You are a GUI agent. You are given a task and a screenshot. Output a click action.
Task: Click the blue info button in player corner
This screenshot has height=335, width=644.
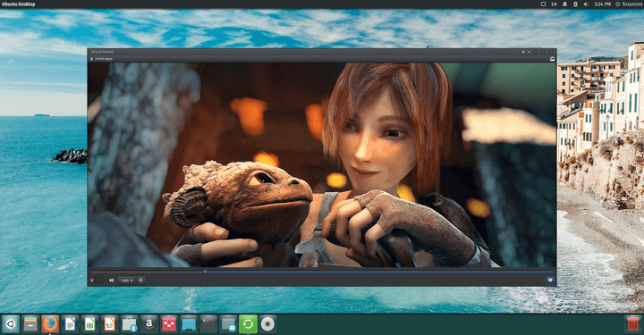[550, 280]
